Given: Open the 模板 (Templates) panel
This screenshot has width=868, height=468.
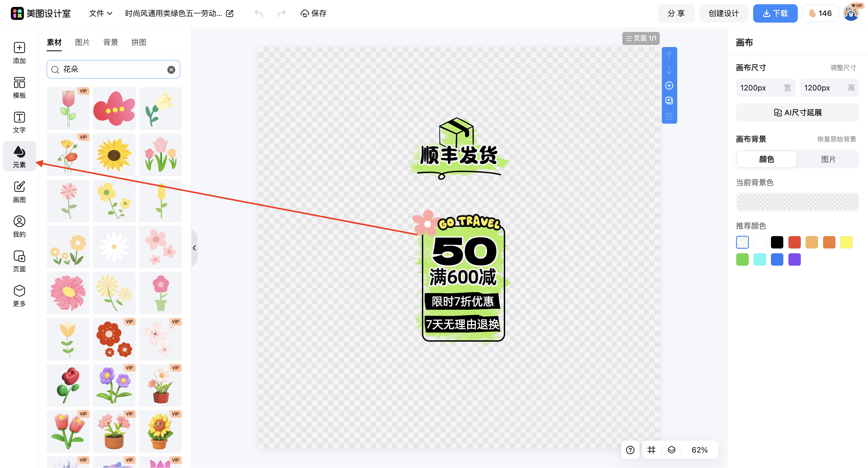Looking at the screenshot, I should [x=19, y=88].
